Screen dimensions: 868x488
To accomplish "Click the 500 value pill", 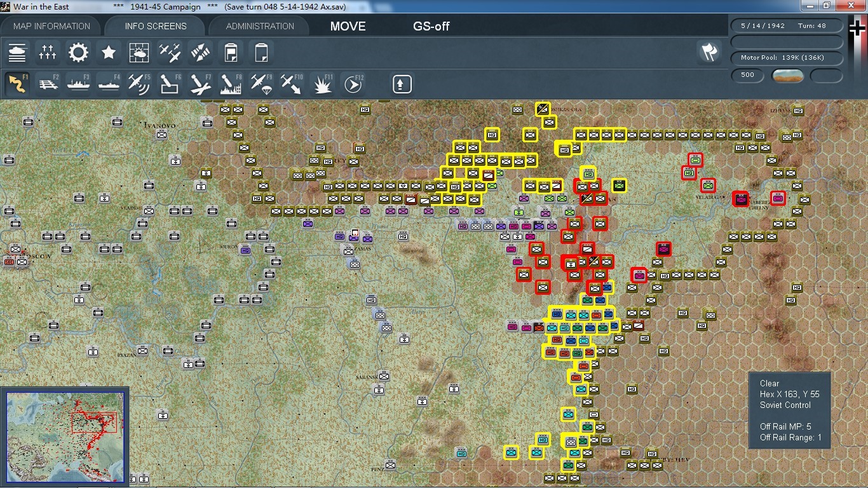I will click(x=748, y=75).
